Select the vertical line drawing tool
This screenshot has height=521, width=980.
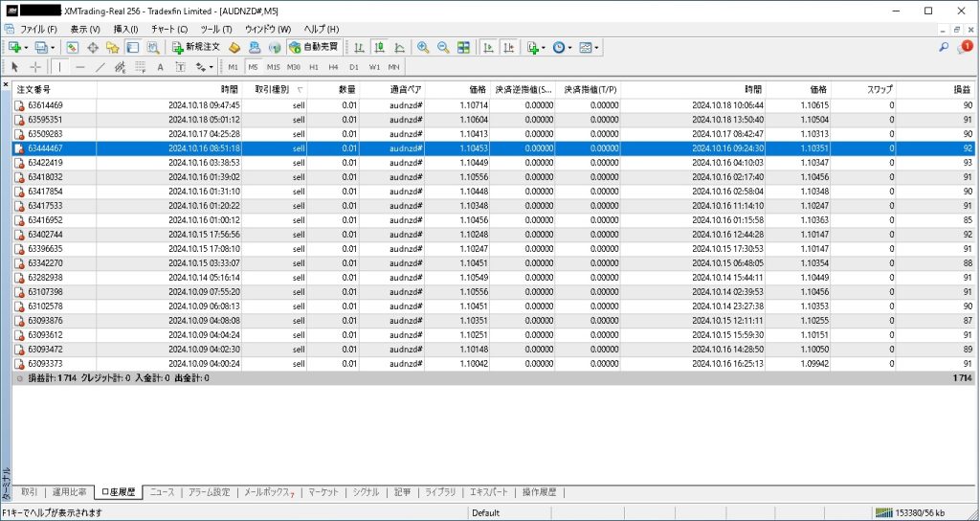[x=59, y=67]
